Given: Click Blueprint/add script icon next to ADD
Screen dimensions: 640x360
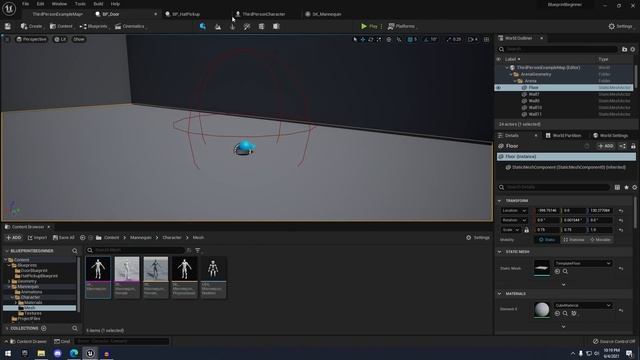Looking at the screenshot, I should (x=622, y=146).
